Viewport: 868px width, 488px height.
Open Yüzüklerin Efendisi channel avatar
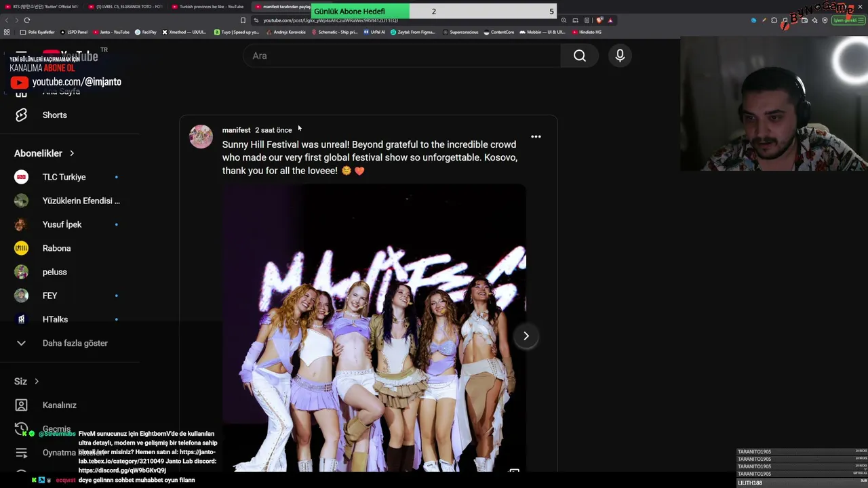click(21, 201)
